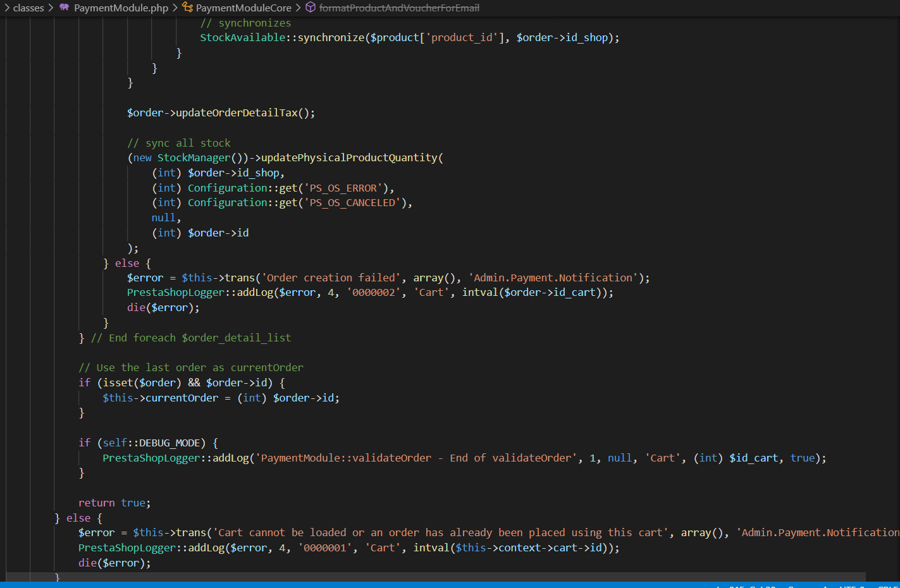Click the class symbol icon before PaymentModuleCore
Image resolution: width=900 pixels, height=588 pixels.
point(187,8)
